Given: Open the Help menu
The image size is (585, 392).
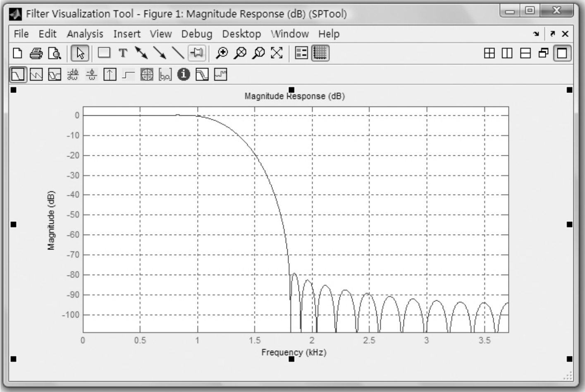Looking at the screenshot, I should click(329, 34).
